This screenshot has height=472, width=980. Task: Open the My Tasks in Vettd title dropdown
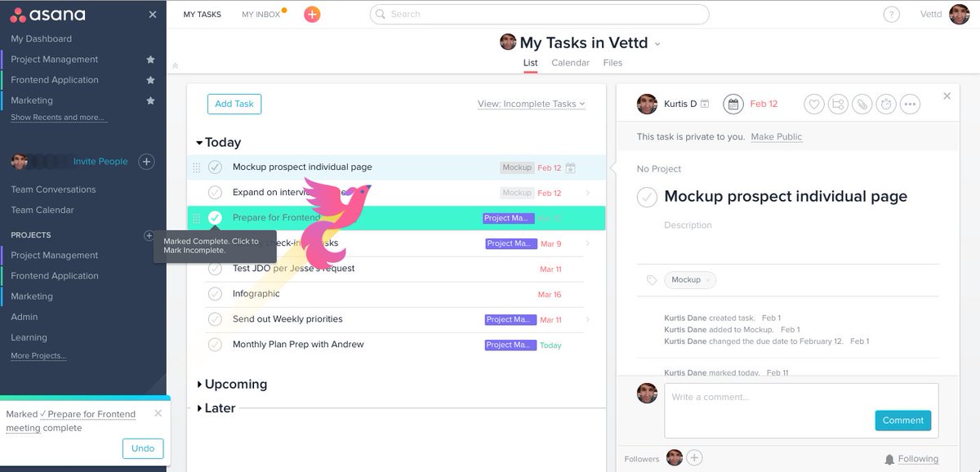pyautogui.click(x=657, y=43)
